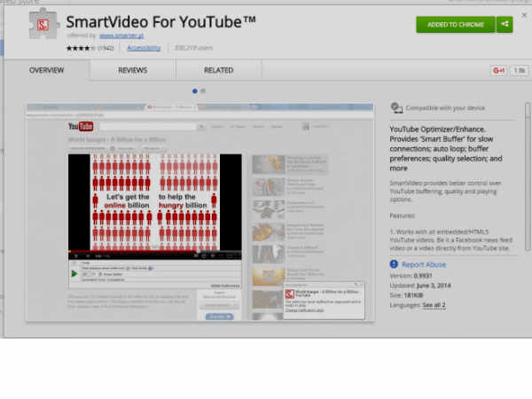Select the second screenshot carousel dot
This screenshot has width=532, height=399.
(203, 91)
